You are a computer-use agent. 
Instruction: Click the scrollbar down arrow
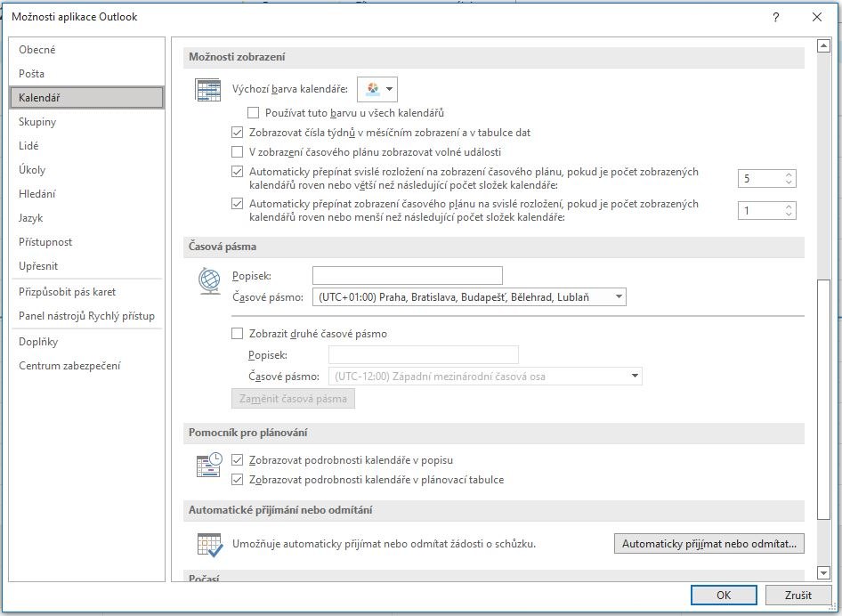[x=823, y=573]
